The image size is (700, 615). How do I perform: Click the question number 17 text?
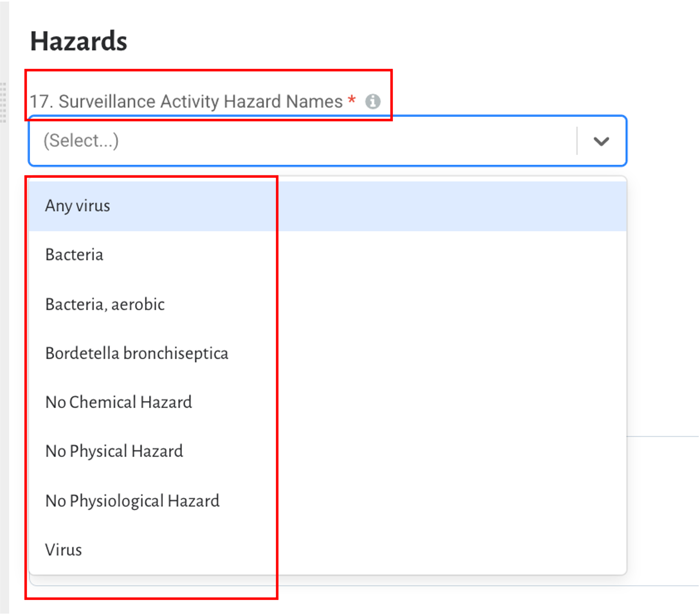point(41,101)
